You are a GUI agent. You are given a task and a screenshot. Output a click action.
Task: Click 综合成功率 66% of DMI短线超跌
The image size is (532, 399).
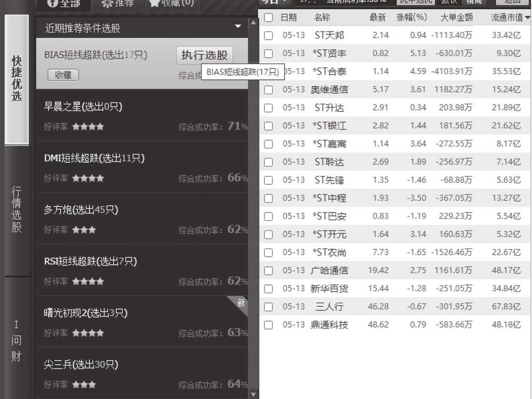pyautogui.click(x=213, y=178)
